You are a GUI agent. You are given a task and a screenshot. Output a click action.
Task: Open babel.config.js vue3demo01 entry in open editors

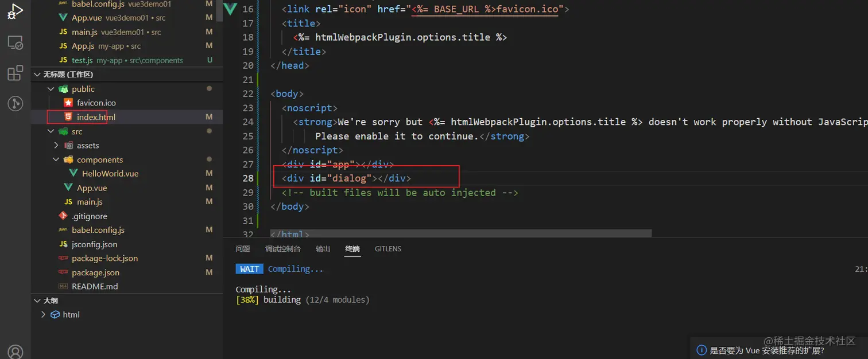tap(127, 4)
